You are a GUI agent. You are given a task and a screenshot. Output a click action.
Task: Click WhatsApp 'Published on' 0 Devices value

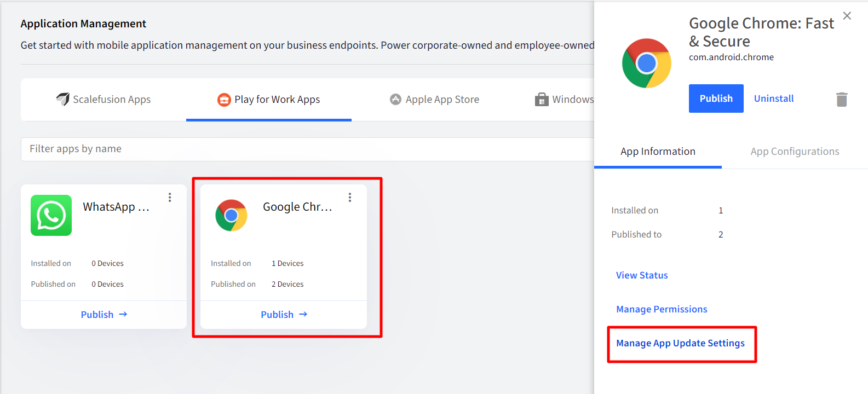[107, 284]
